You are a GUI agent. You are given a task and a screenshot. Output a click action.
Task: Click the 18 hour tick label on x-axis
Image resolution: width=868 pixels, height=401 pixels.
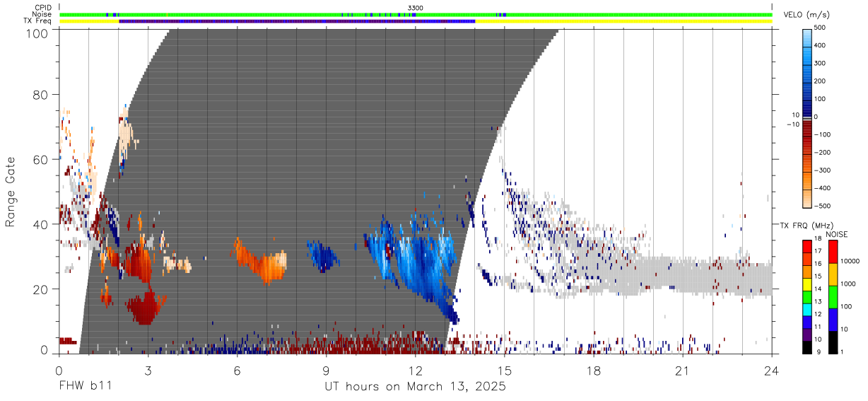pos(594,370)
